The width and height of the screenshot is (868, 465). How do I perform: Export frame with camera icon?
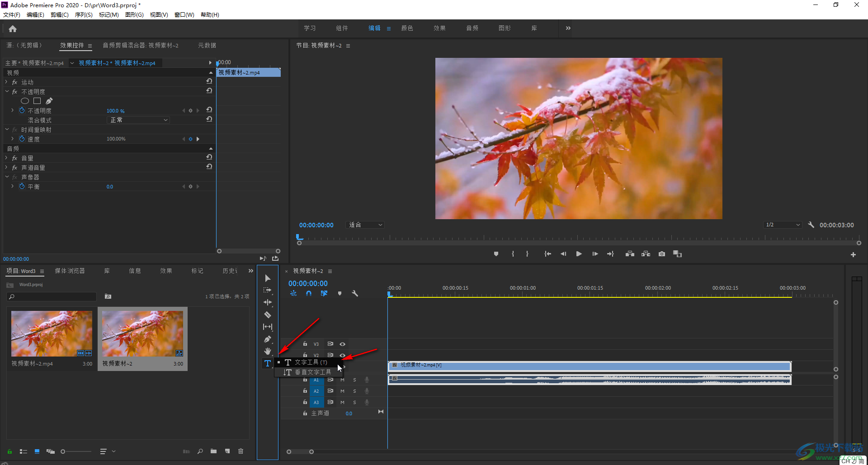[662, 254]
